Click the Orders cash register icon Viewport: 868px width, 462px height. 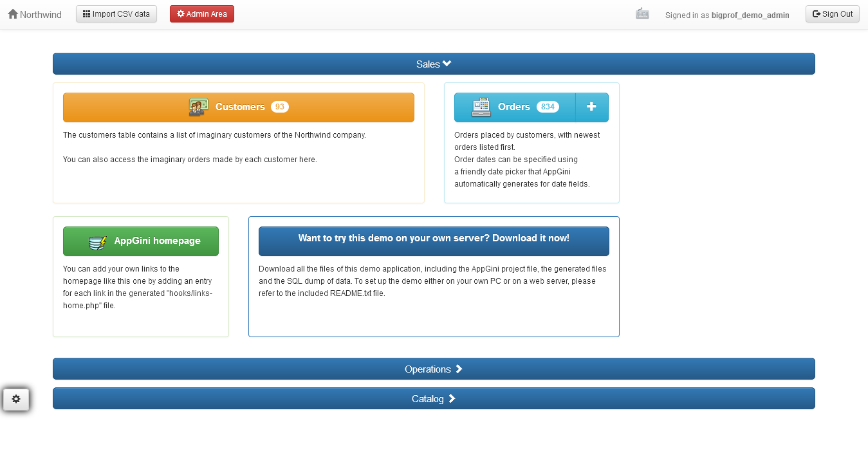[x=481, y=107]
